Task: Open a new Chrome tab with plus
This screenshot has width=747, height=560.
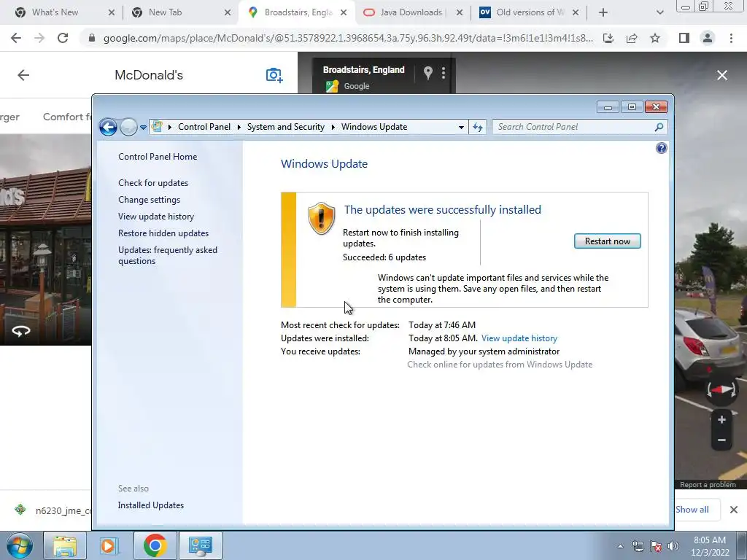Action: (x=603, y=13)
